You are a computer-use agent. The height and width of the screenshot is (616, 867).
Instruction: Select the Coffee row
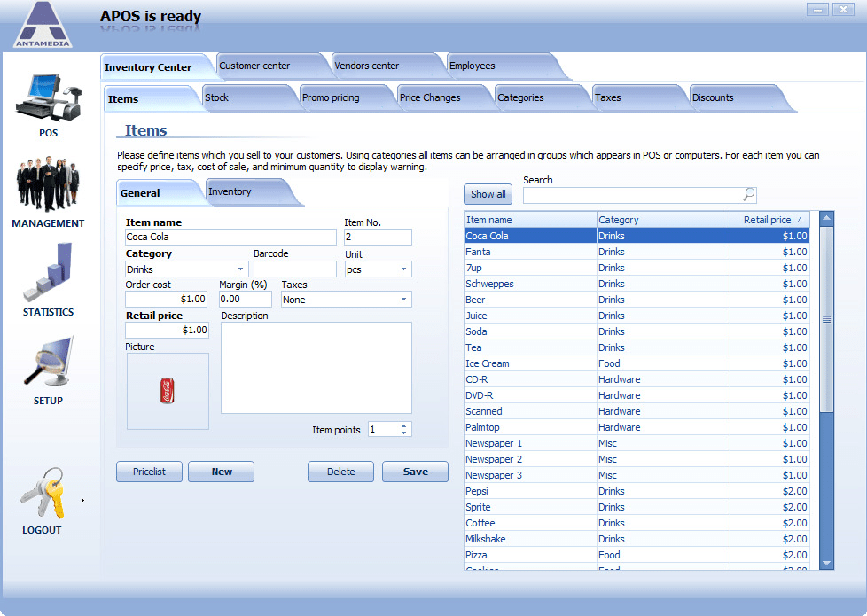coord(637,523)
